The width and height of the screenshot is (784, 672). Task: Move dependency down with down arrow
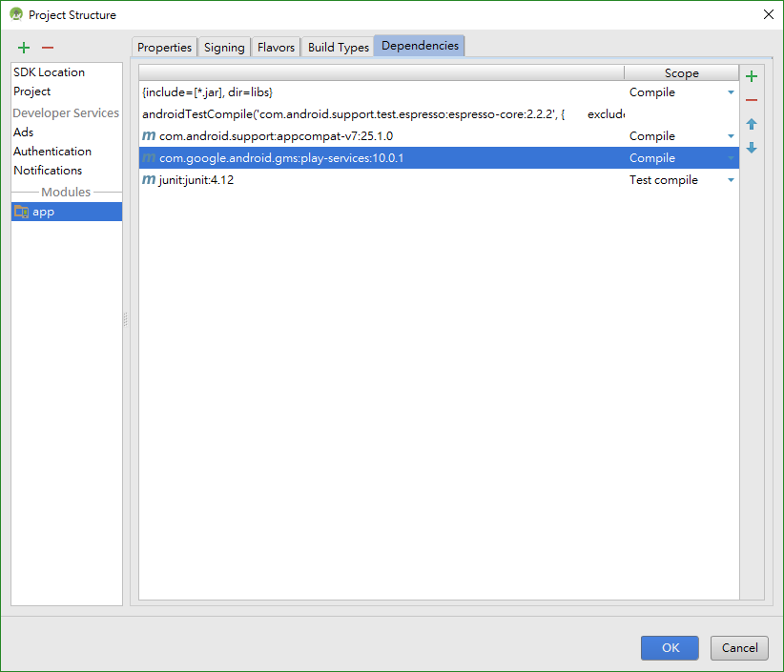[x=752, y=148]
